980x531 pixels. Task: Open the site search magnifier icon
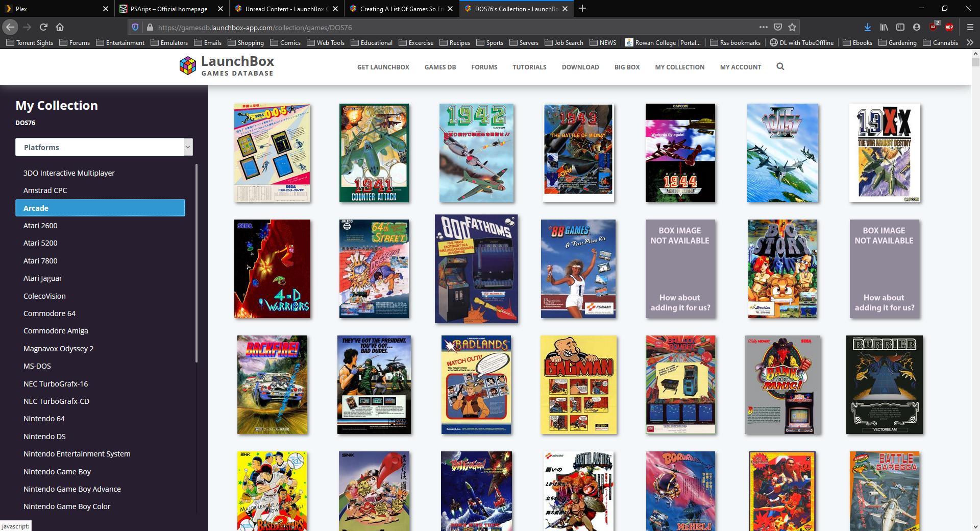click(x=780, y=66)
